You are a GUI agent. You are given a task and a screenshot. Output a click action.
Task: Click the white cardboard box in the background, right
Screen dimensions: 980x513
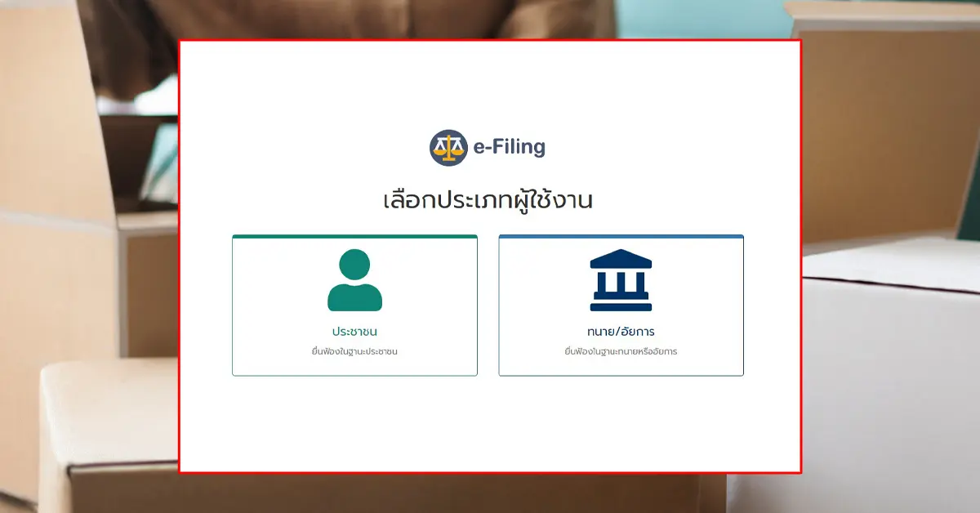click(x=890, y=368)
